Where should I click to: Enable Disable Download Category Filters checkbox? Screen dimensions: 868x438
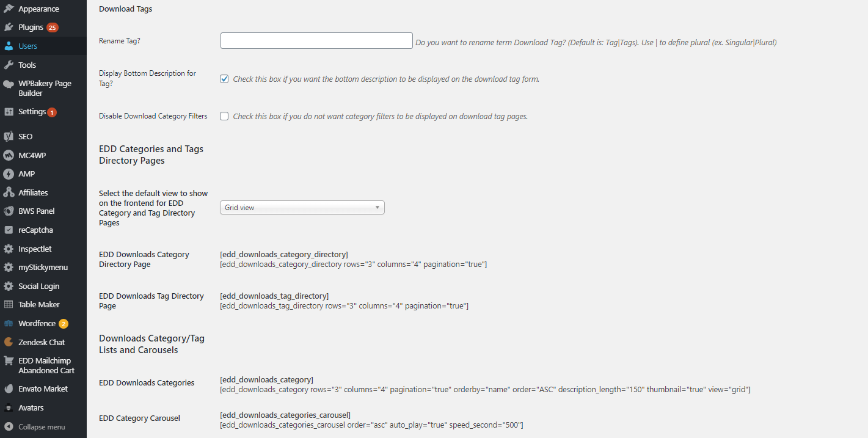pos(224,116)
